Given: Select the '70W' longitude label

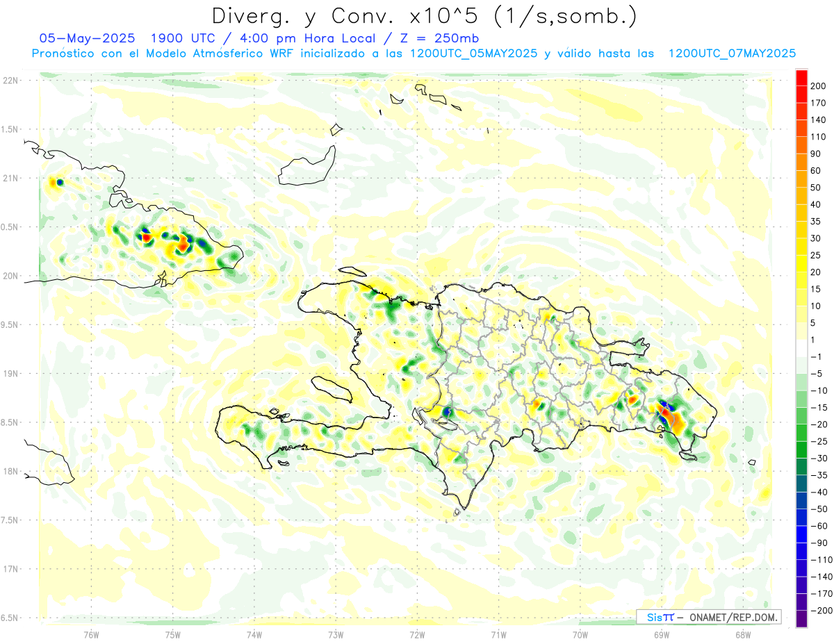Looking at the screenshot, I should [580, 634].
